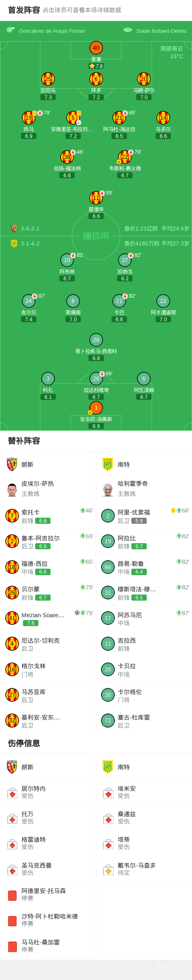192x980 pixels.
Task: Select injured player 居尔特内 entry
Action: click(48, 792)
